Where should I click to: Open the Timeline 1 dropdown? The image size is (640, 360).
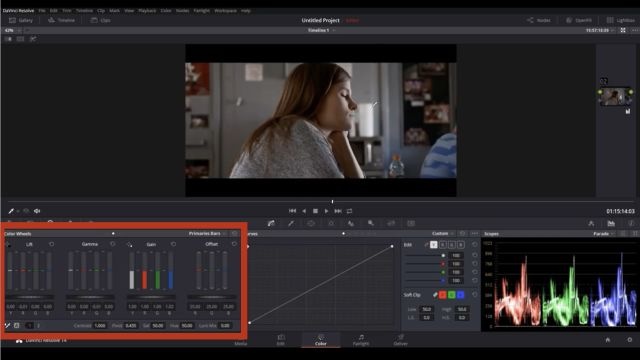pyautogui.click(x=321, y=30)
